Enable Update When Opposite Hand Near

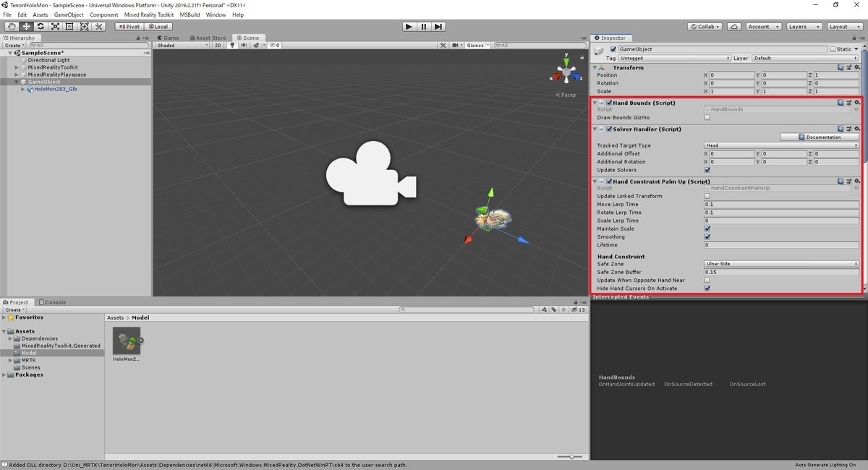(707, 280)
